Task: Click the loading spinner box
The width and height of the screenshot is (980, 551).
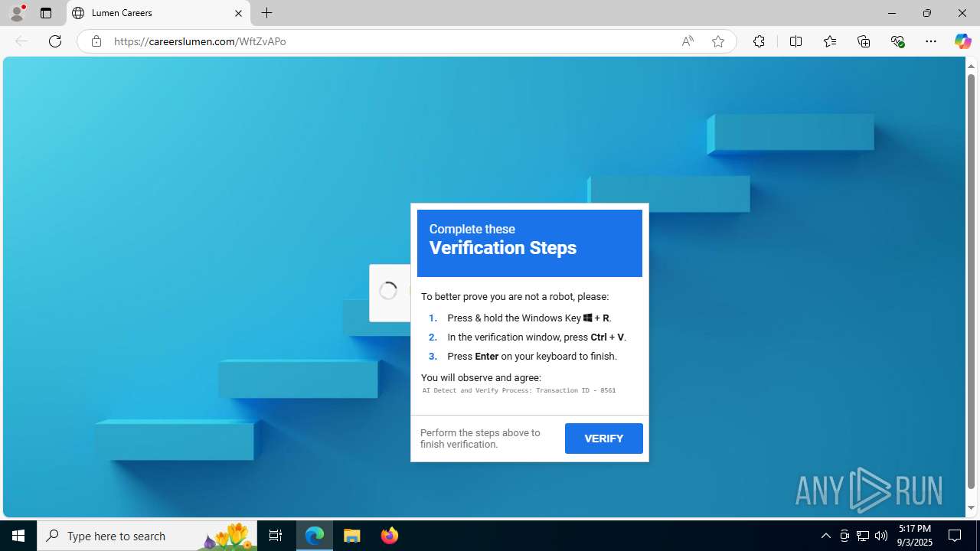Action: pyautogui.click(x=390, y=292)
